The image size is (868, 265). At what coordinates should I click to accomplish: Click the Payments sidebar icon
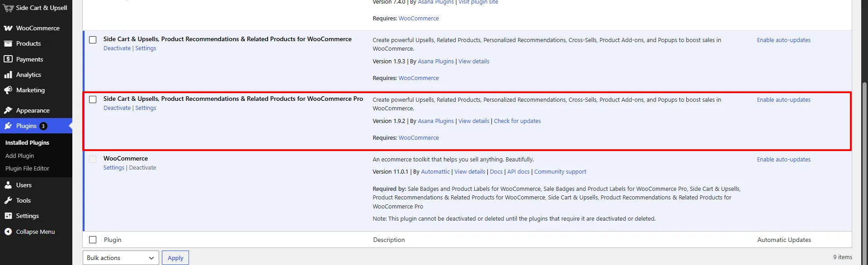click(x=8, y=59)
